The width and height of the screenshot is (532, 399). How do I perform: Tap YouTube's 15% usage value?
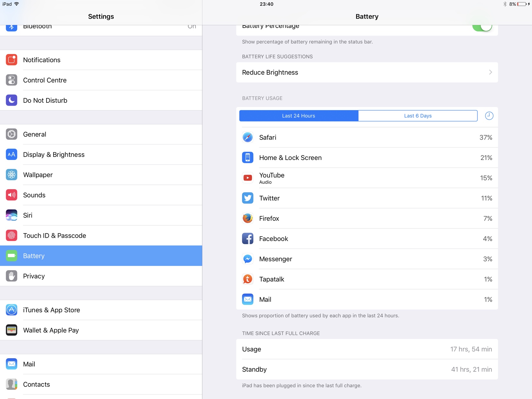[486, 178]
